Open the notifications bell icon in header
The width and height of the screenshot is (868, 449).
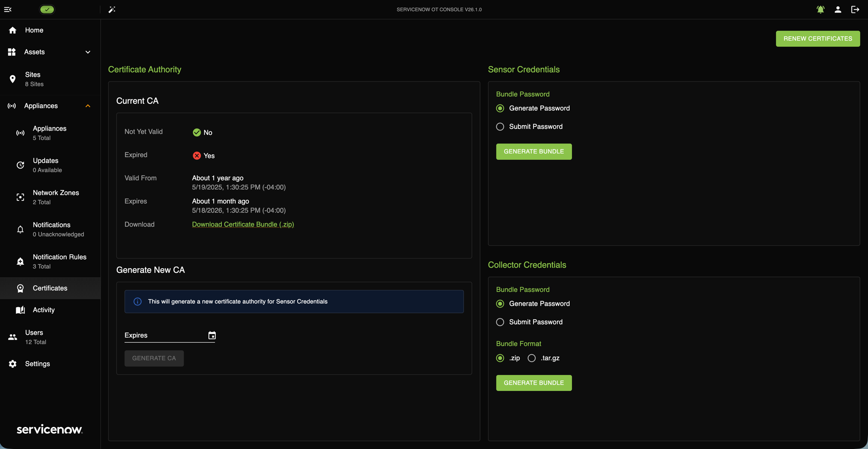[821, 9]
